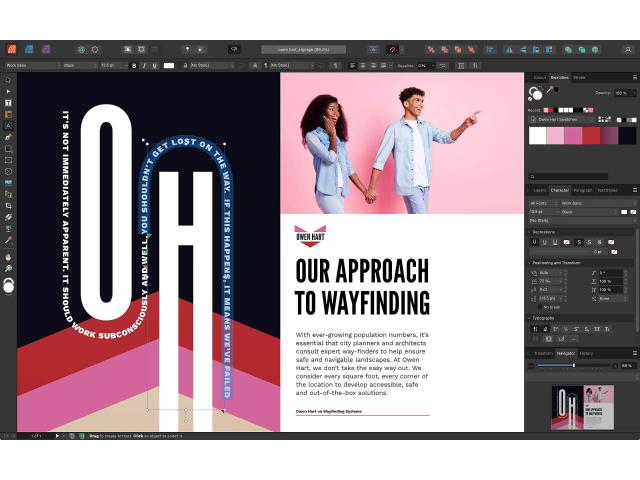Toggle bold in the context toolbar
This screenshot has width=640, height=480.
tap(134, 65)
